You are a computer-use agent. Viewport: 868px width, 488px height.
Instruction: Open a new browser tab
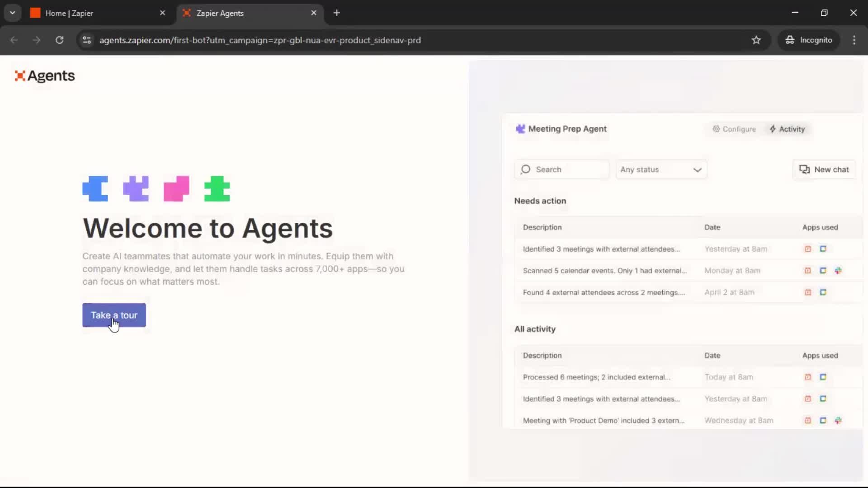[x=336, y=13]
